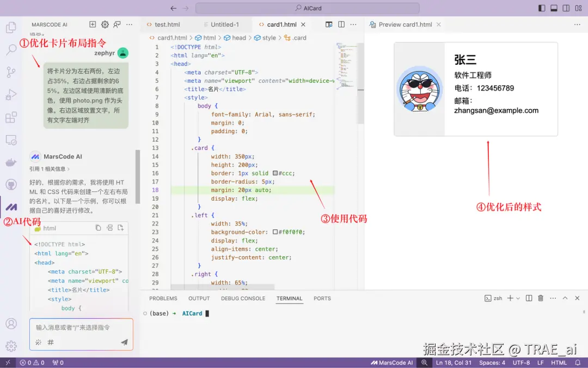
Task: Click Ln 18, Col 31 status item
Action: [454, 363]
